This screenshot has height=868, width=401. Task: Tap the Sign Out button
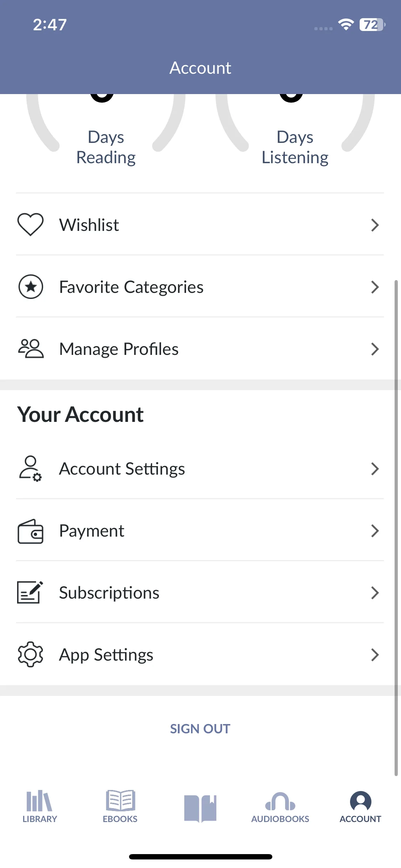(x=200, y=729)
